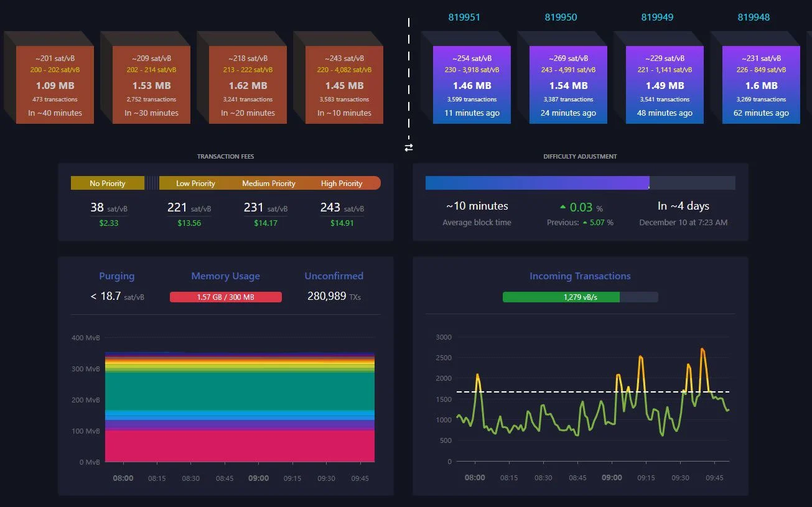Image resolution: width=812 pixels, height=507 pixels.
Task: Open block height link 819950
Action: tap(561, 17)
